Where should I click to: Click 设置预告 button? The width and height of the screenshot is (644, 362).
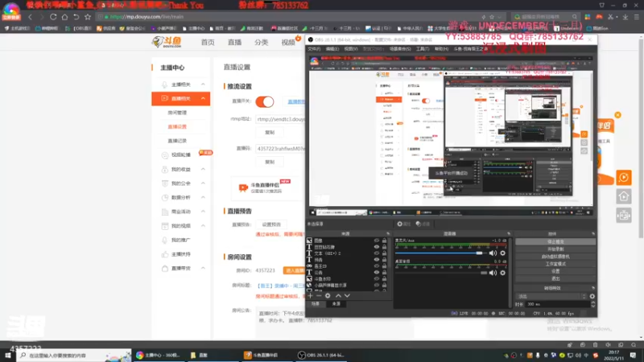click(271, 224)
